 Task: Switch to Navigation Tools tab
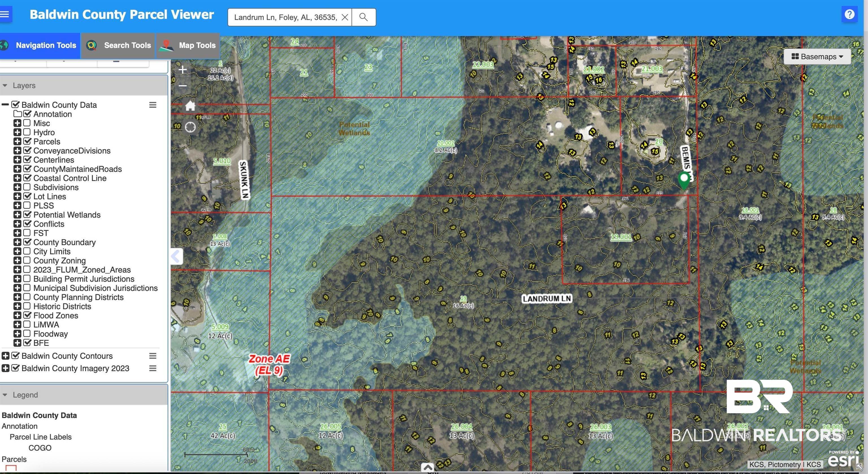click(x=40, y=45)
